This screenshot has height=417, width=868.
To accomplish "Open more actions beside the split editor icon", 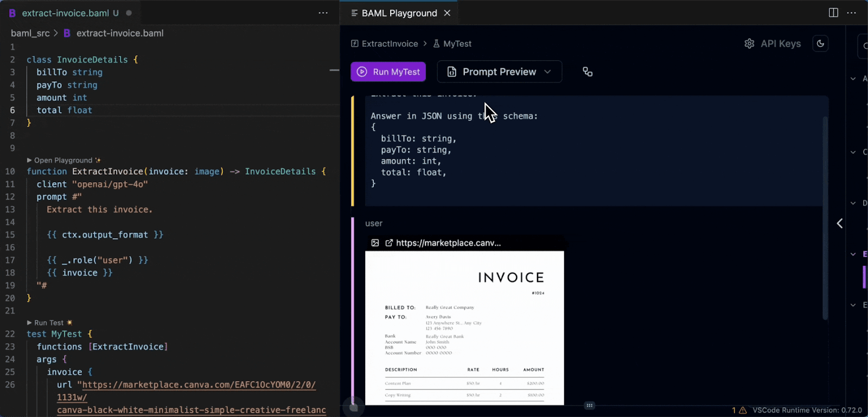I will [852, 12].
